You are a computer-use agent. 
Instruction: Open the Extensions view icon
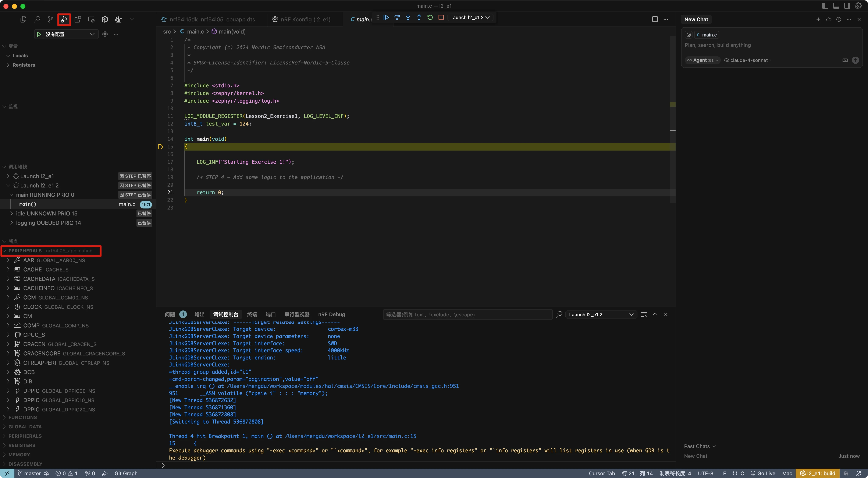point(78,20)
